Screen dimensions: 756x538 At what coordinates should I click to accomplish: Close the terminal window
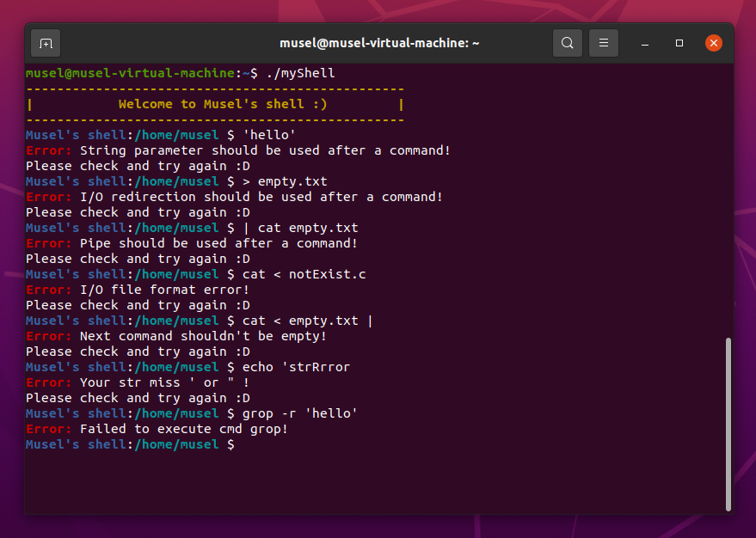714,43
